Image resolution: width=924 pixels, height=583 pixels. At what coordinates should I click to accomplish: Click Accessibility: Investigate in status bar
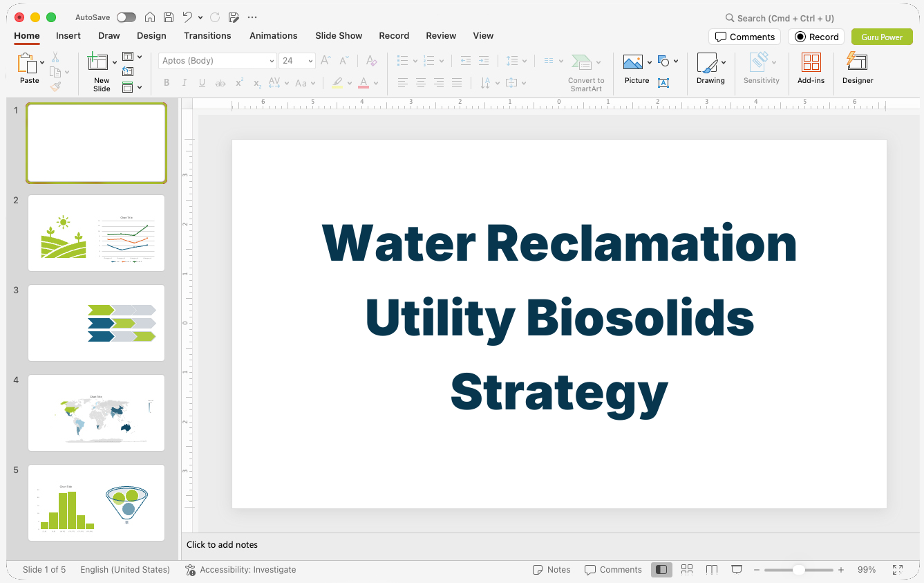click(241, 569)
